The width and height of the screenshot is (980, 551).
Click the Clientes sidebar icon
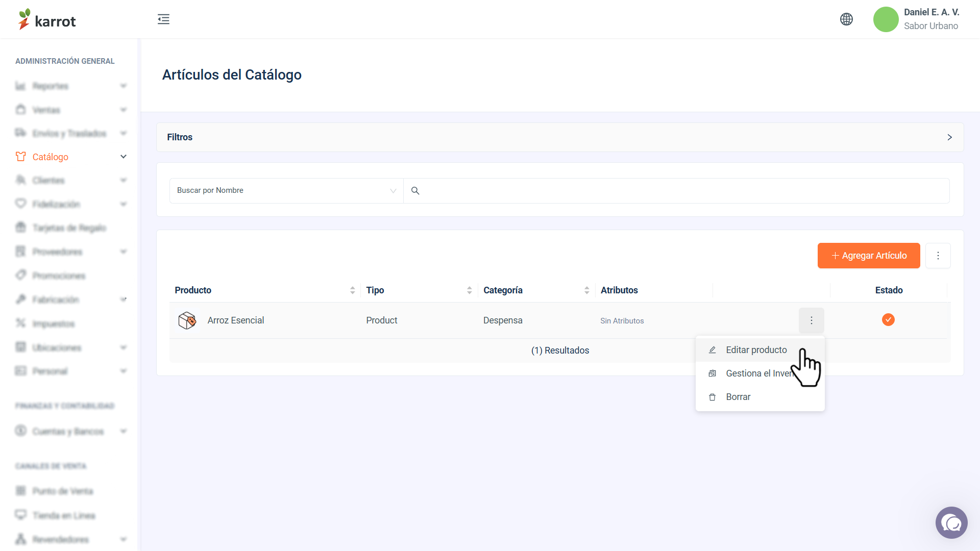20,180
